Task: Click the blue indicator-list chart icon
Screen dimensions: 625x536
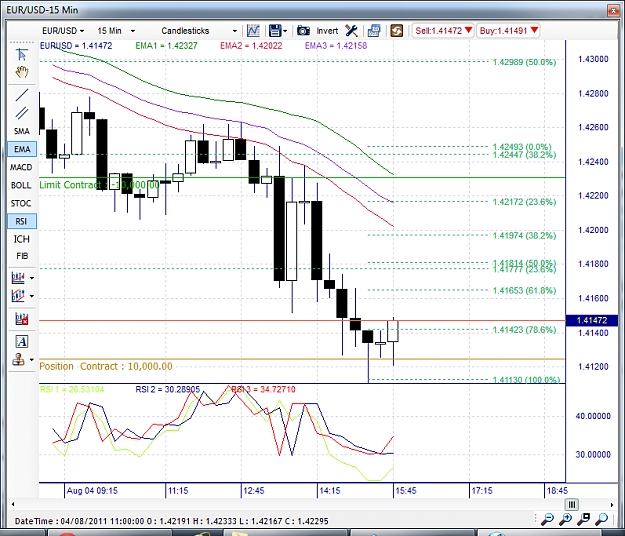Action: pyautogui.click(x=18, y=277)
